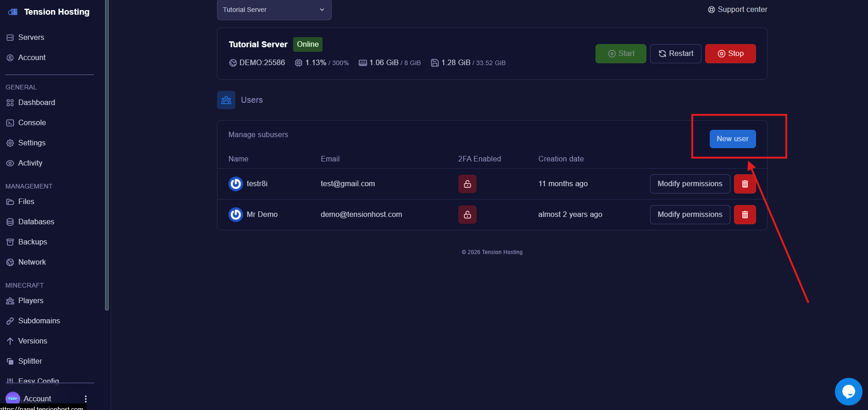
Task: Click the sidebar vertical scrollbar
Action: pos(107,155)
